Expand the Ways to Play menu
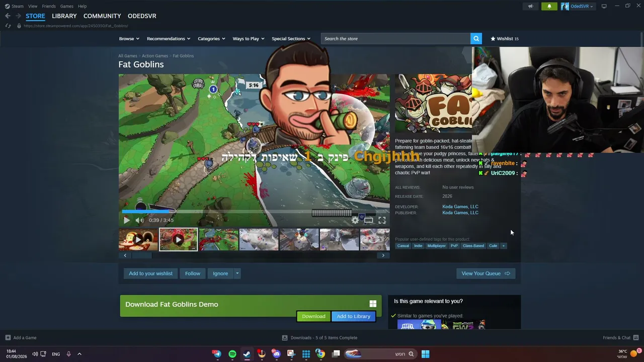This screenshot has width=644, height=362. 249,39
